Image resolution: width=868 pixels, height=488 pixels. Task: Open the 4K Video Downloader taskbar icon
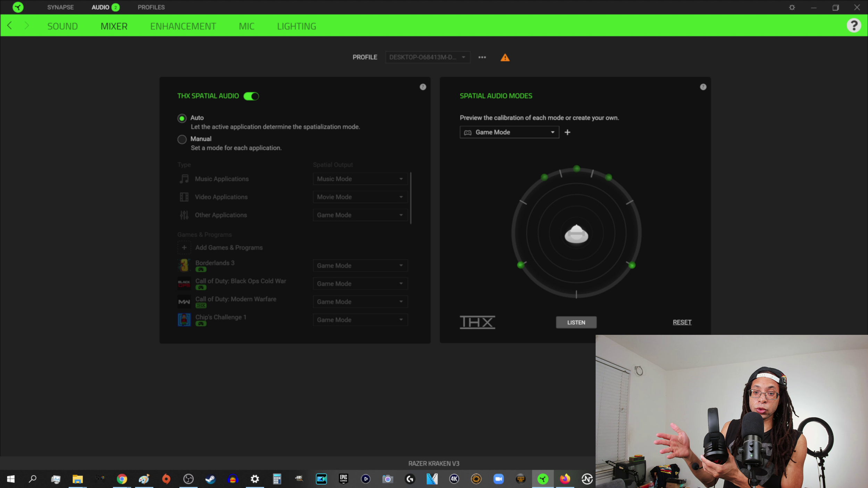point(454,479)
